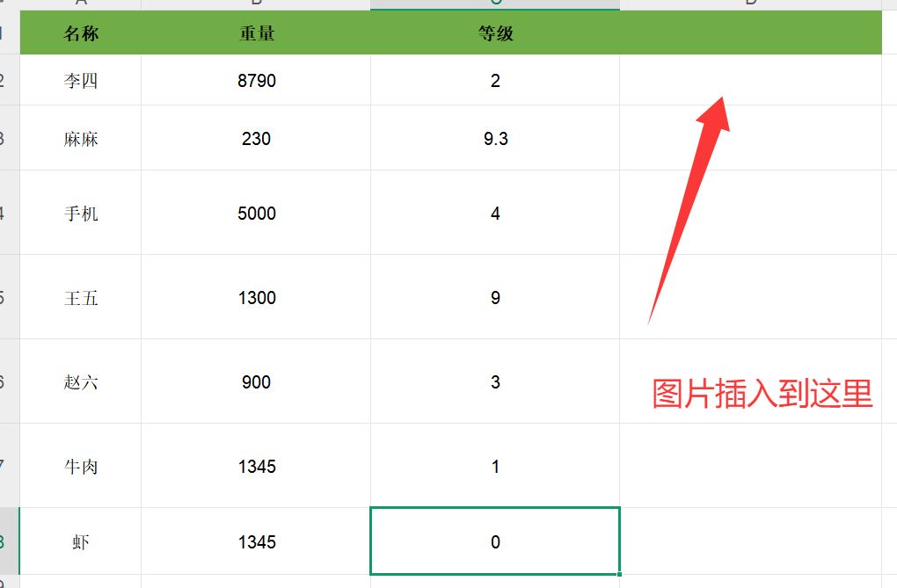Select grade cell 4 in 手机 row

coord(495,213)
